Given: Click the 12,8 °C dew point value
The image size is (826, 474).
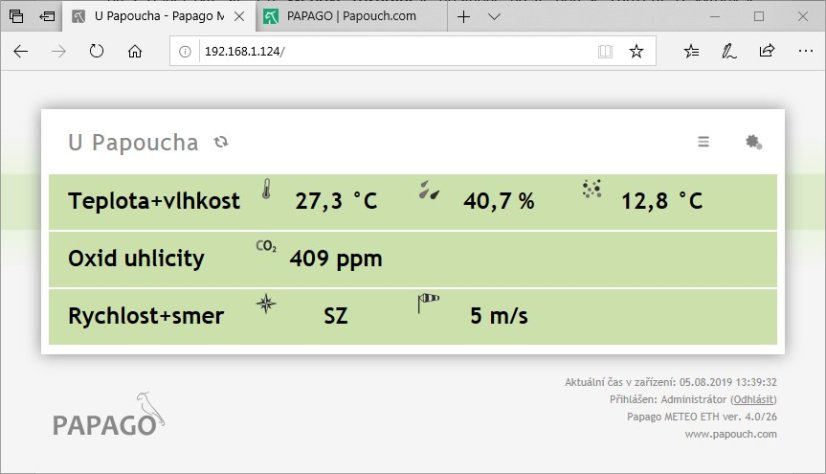Looking at the screenshot, I should coord(662,201).
